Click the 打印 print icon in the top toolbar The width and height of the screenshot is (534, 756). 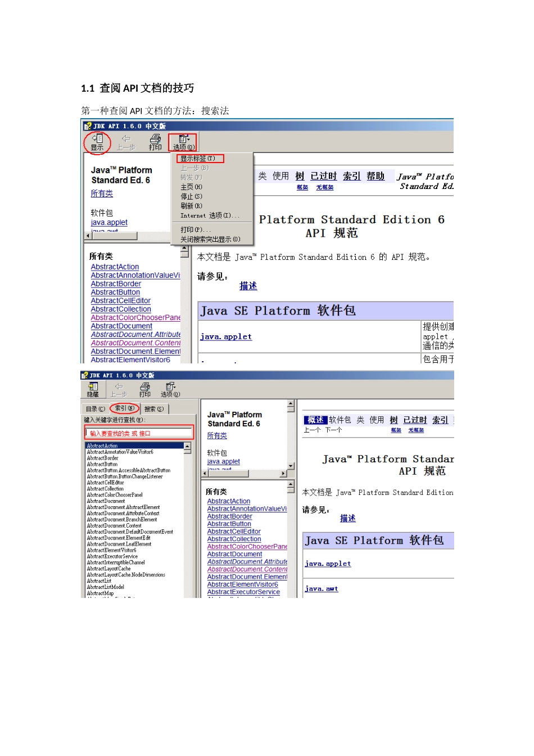pos(155,141)
